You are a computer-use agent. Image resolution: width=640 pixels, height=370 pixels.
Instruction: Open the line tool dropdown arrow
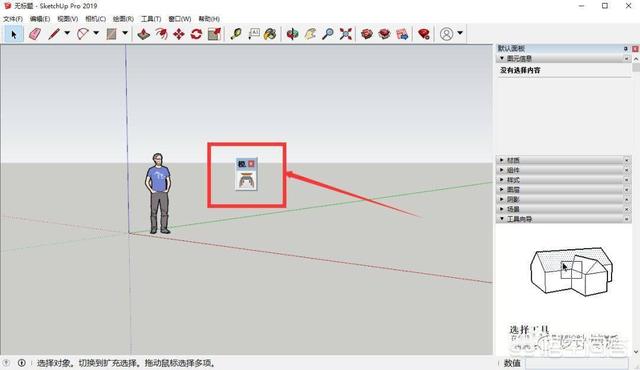tap(67, 33)
